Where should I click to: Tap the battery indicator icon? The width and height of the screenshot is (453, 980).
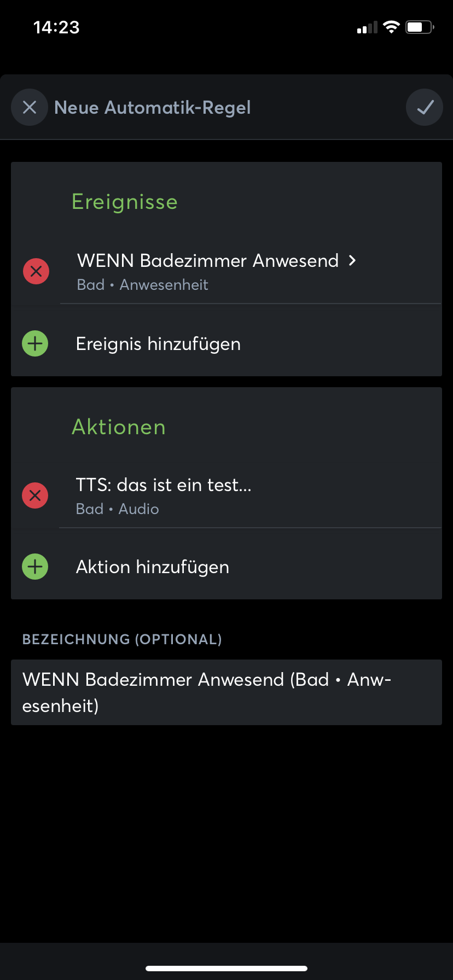[x=420, y=27]
